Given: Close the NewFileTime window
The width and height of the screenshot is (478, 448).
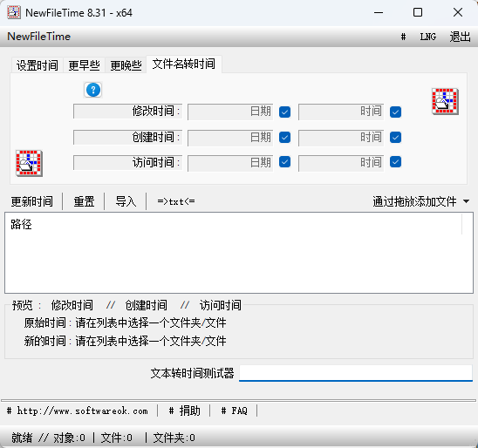Looking at the screenshot, I should [x=458, y=12].
